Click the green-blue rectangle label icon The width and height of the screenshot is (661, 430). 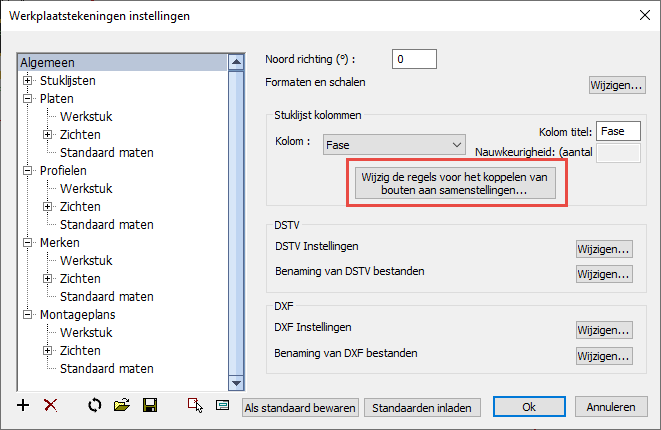tap(223, 406)
